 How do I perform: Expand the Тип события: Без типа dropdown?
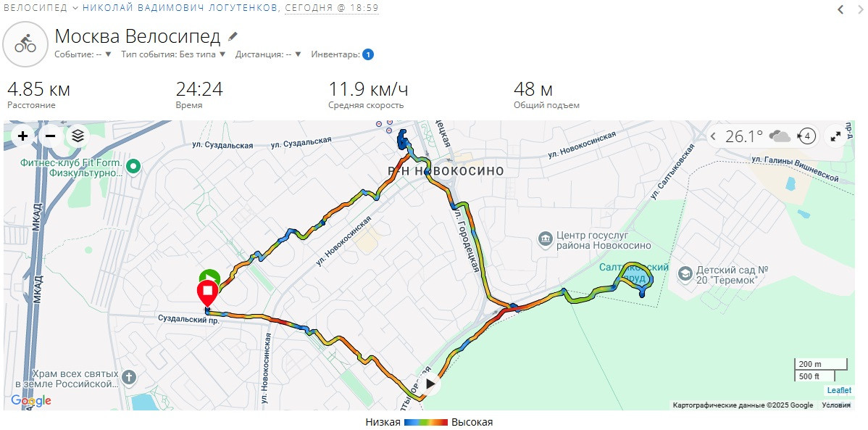click(x=173, y=54)
